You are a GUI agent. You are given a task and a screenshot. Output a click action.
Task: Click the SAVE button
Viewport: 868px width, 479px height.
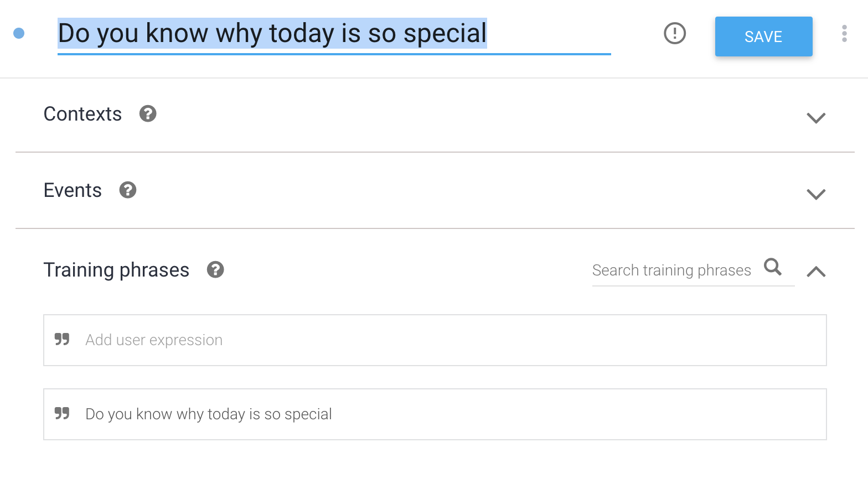pyautogui.click(x=763, y=37)
